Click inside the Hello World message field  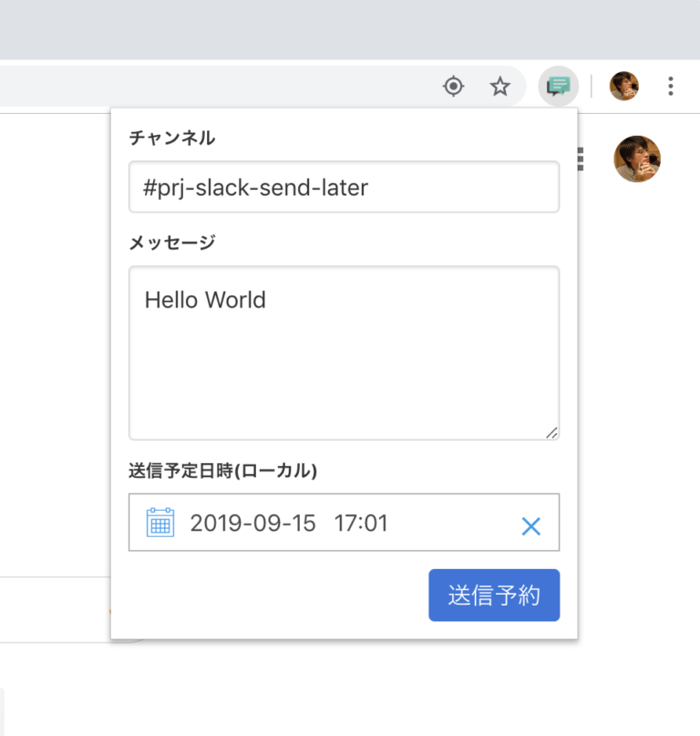[x=344, y=351]
